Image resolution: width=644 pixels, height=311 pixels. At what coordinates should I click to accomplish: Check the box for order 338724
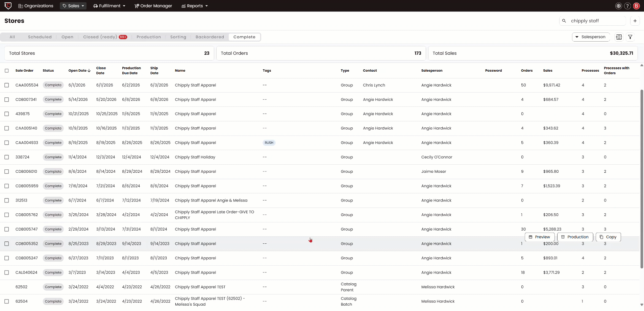[x=7, y=157]
